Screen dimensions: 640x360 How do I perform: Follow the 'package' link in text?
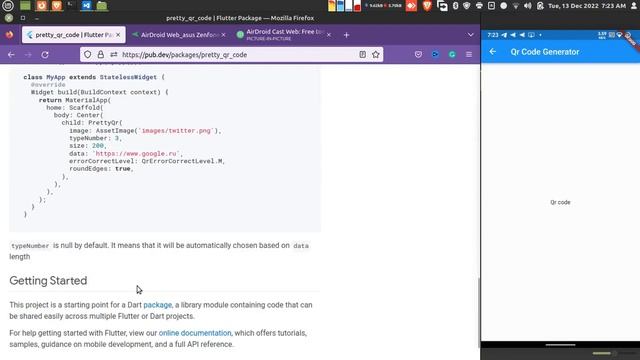158,305
